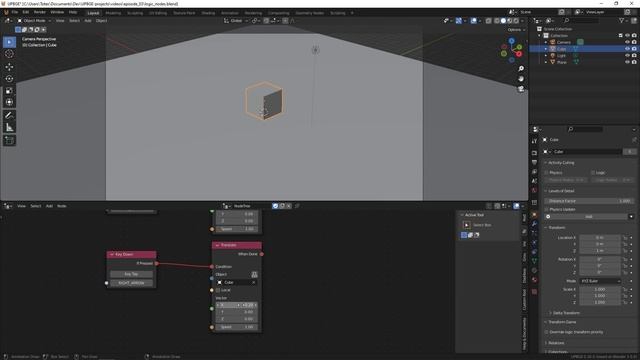Open rotation Mode XYZ Euler dropdown
Viewport: 640px width, 360px height.
click(600, 281)
